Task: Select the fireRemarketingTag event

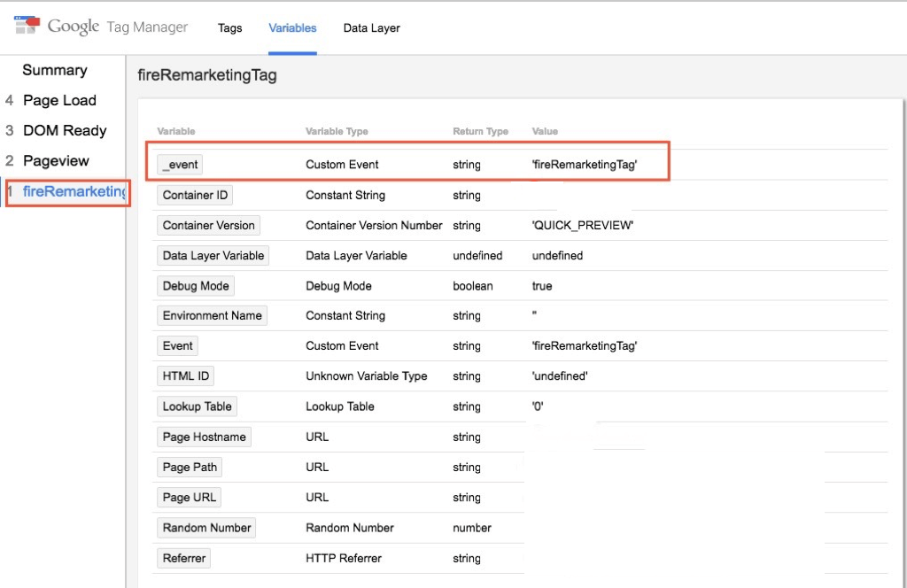Action: coord(74,191)
